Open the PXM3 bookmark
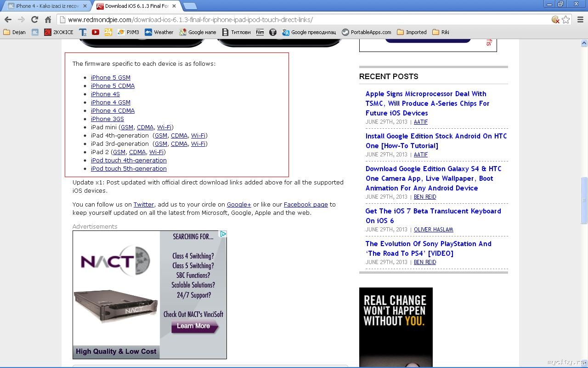 tap(128, 32)
